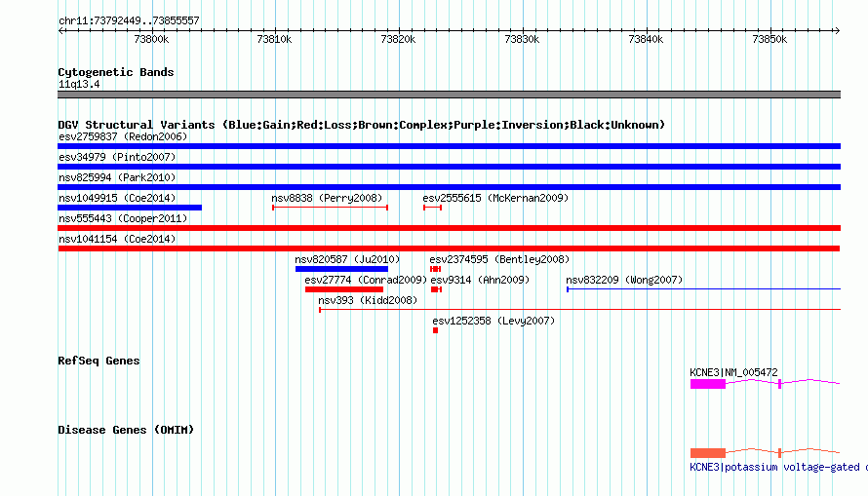Select the nsv832209 (Wong2007) blue line

pos(703,289)
